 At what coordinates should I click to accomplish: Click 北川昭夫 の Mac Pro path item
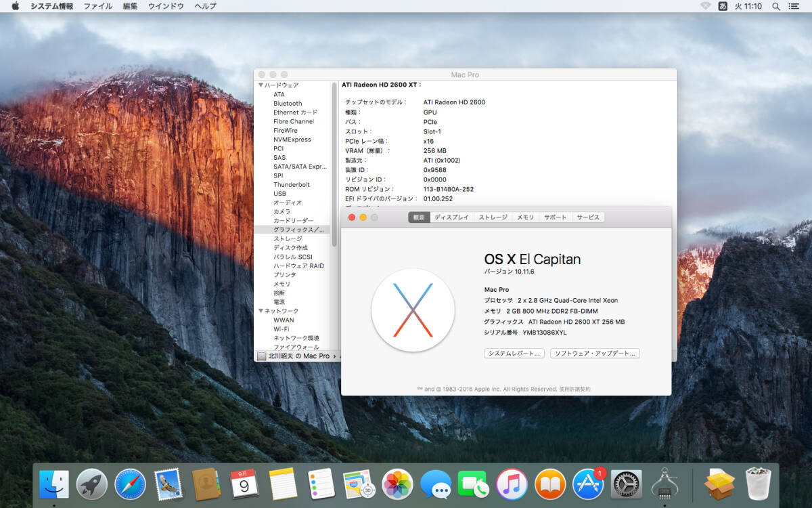[x=294, y=356]
